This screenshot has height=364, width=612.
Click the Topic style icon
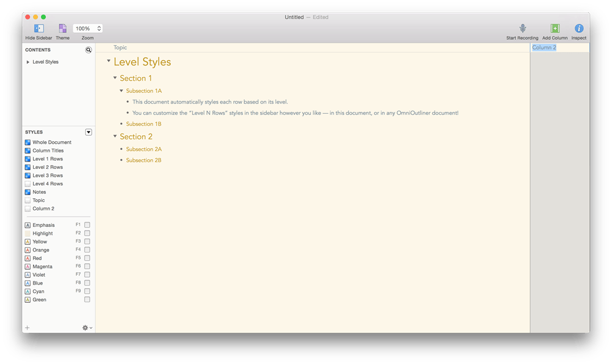click(x=28, y=200)
